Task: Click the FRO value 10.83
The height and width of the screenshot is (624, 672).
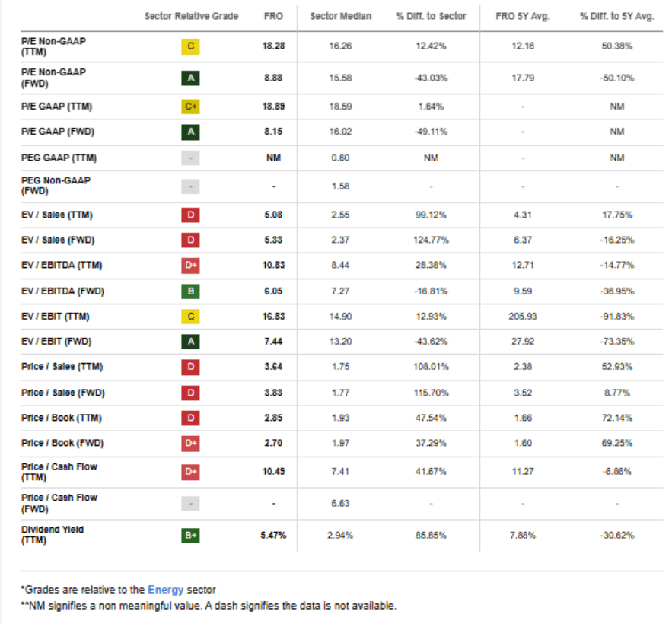Action: (x=273, y=266)
